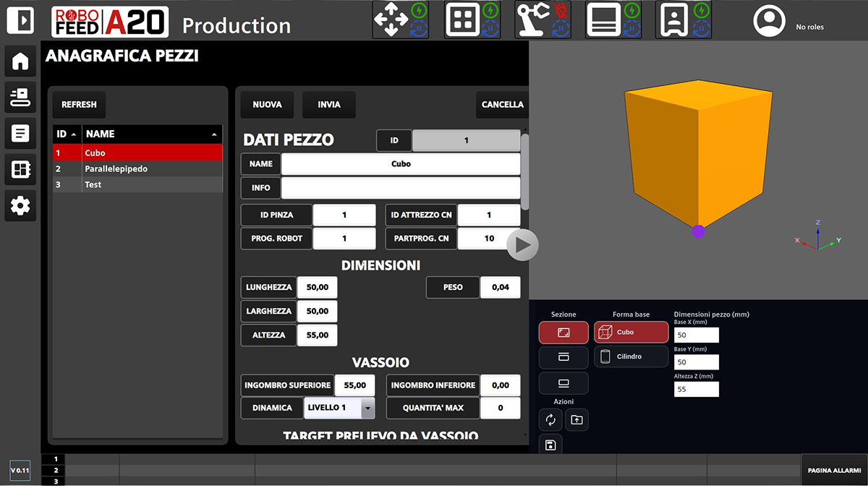The width and height of the screenshot is (868, 488).
Task: Open the conveyor feeder page in sidebar
Action: pos(20,97)
